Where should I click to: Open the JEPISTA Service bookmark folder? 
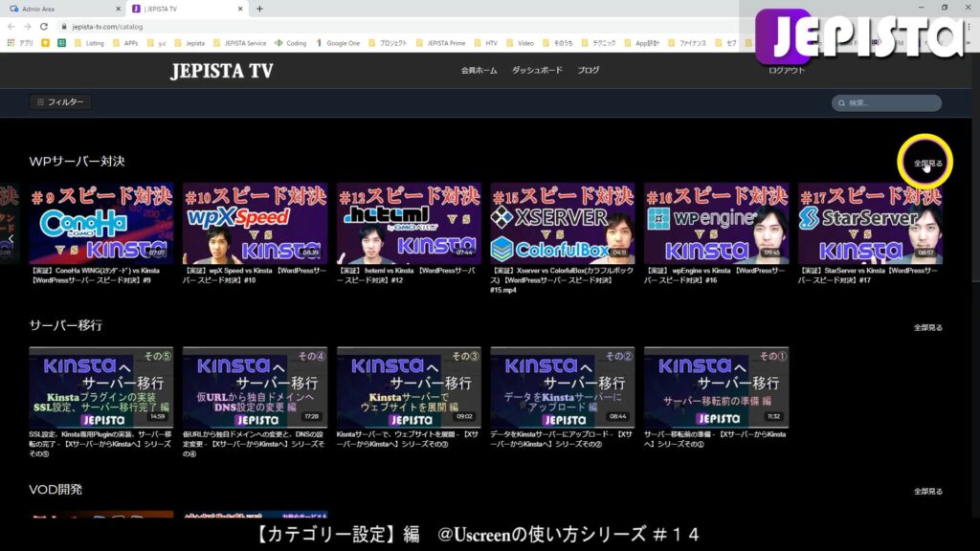240,43
